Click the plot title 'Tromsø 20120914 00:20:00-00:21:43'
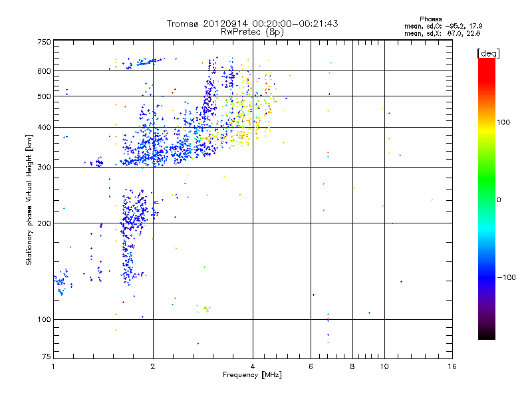Viewport: 532px width, 399px height. (x=252, y=23)
